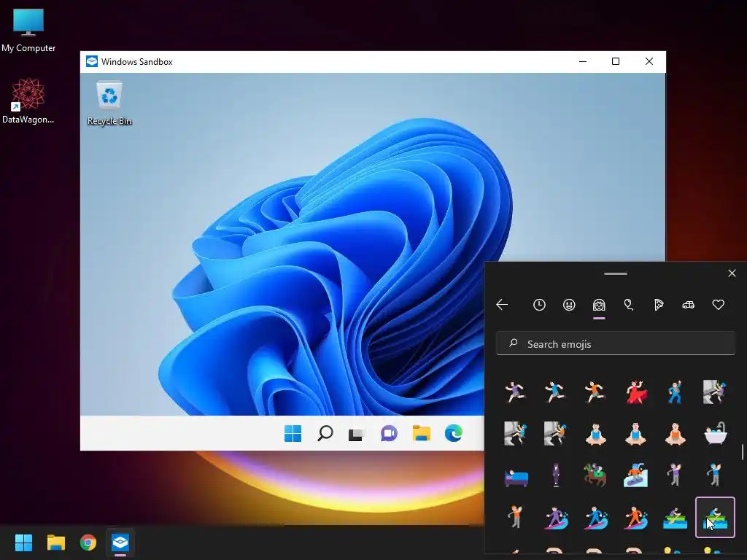Image resolution: width=747 pixels, height=560 pixels.
Task: Launch Google Chrome from host taskbar
Action: [88, 542]
